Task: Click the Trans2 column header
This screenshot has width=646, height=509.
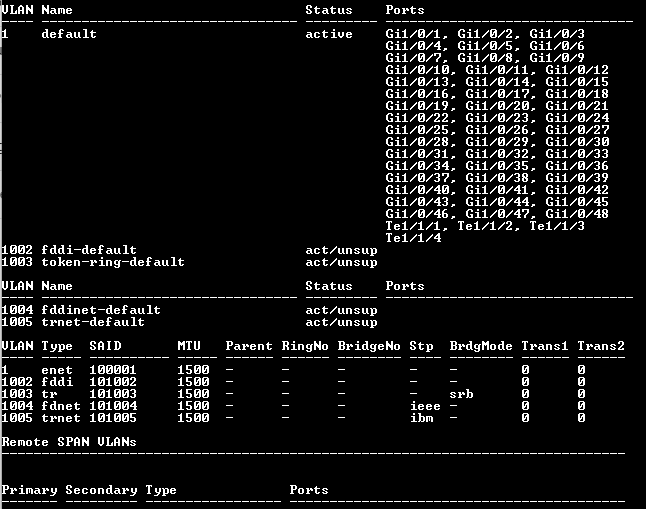Action: [x=601, y=346]
